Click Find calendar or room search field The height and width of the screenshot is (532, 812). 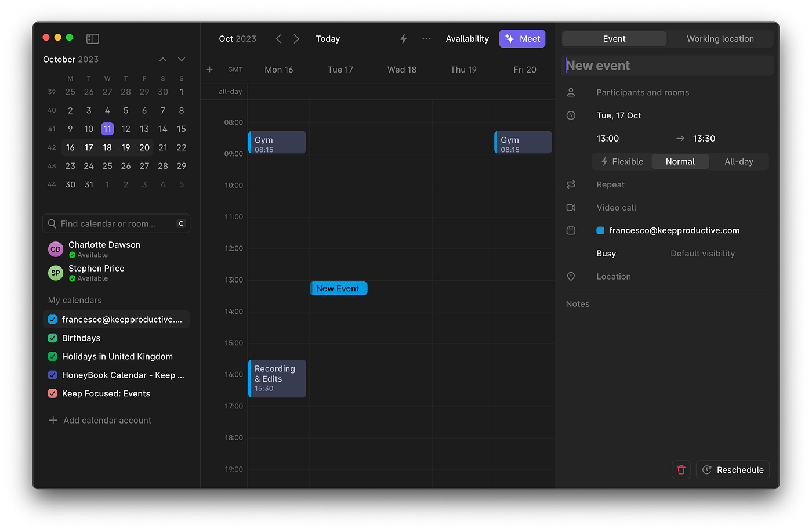click(x=116, y=223)
